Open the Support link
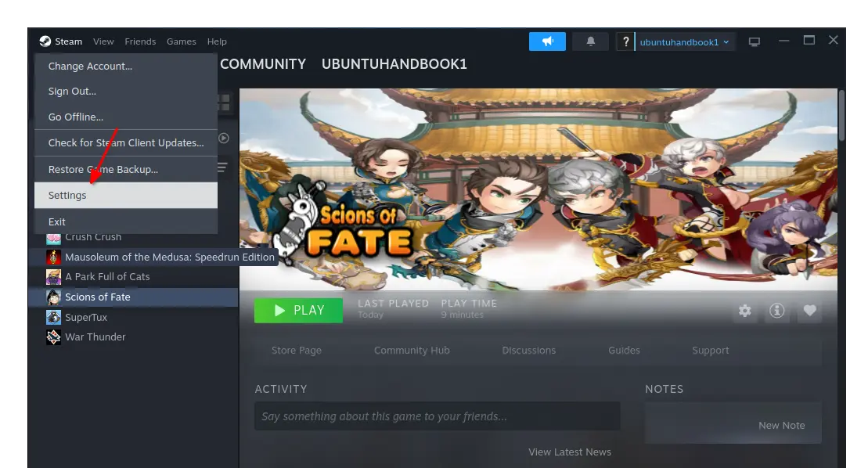The height and width of the screenshot is (468, 868). click(710, 350)
